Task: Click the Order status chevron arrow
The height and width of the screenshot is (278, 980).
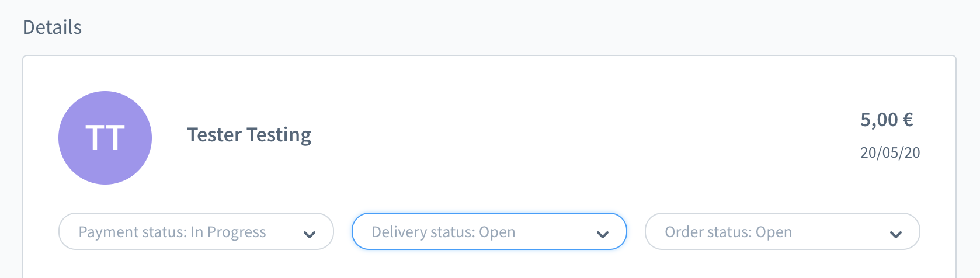Action: coord(896,234)
